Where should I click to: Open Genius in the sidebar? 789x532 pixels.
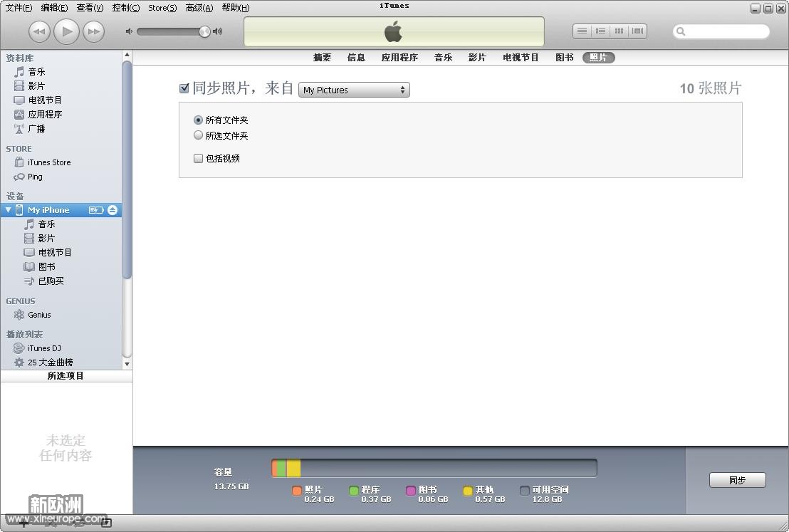[x=33, y=315]
